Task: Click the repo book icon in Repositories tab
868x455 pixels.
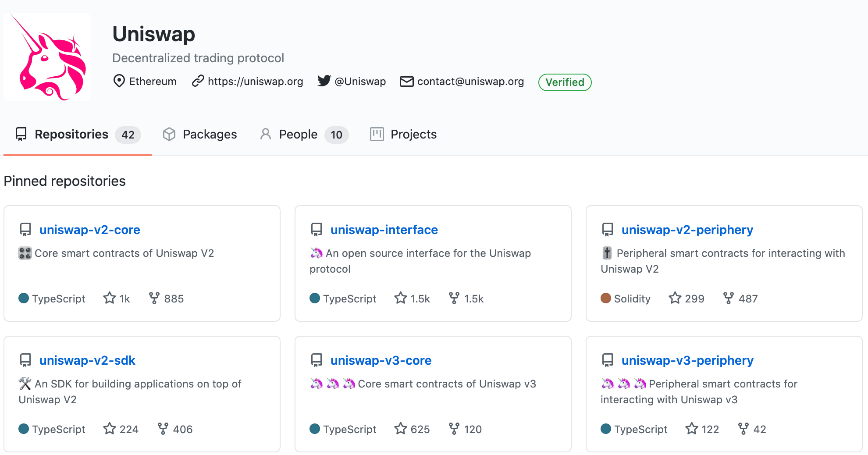Action: [x=21, y=134]
